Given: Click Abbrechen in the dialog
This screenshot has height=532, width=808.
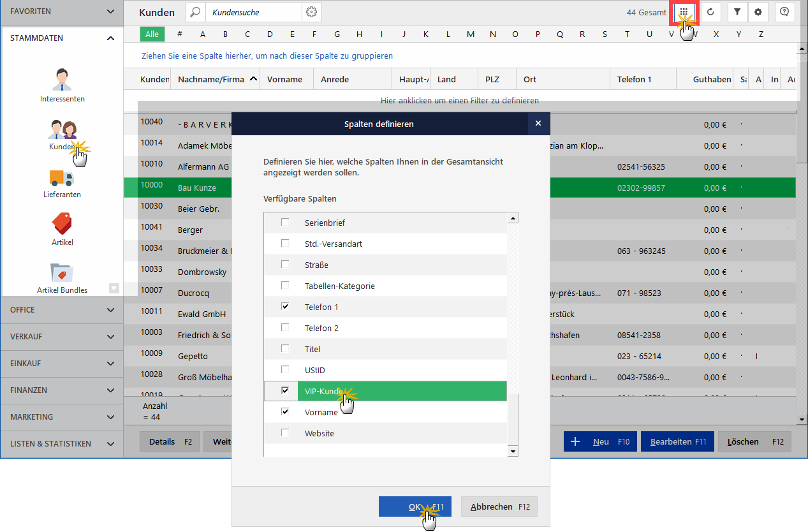Looking at the screenshot, I should tap(499, 506).
